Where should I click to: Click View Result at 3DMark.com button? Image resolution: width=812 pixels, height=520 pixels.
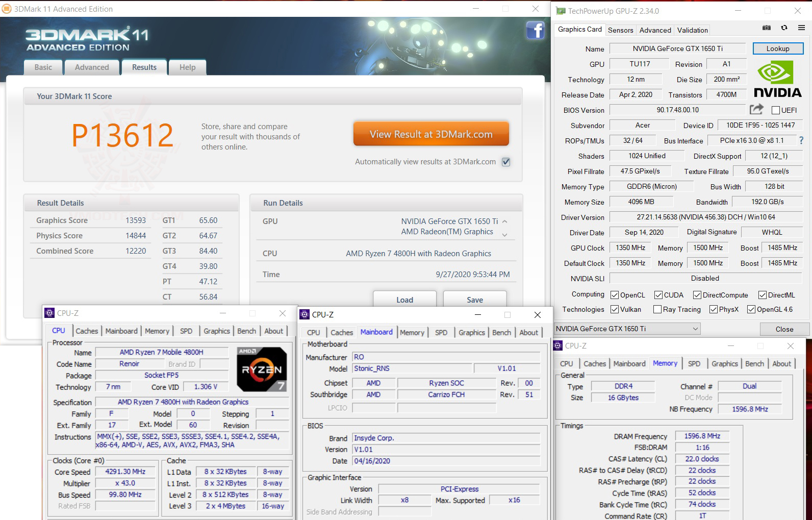tap(431, 134)
